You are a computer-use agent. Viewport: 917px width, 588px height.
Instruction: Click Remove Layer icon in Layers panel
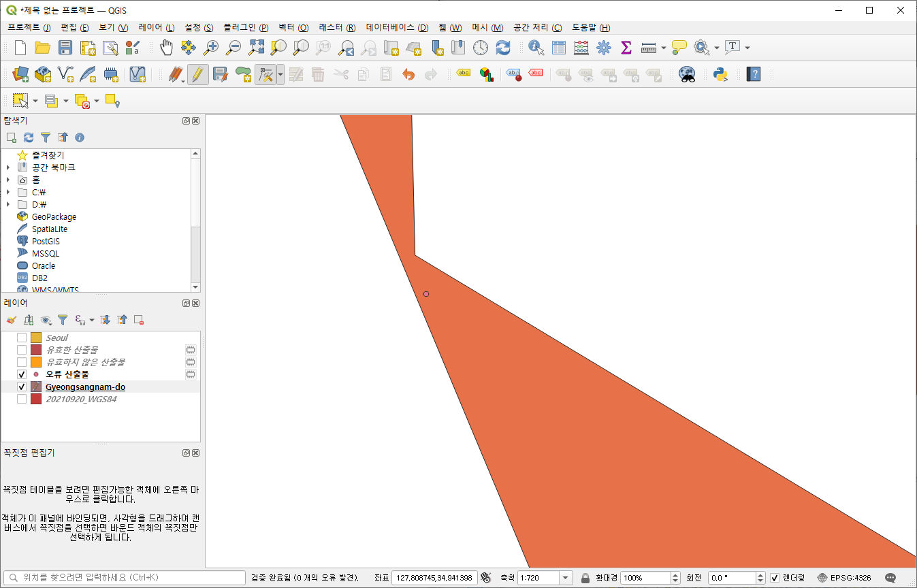[139, 320]
